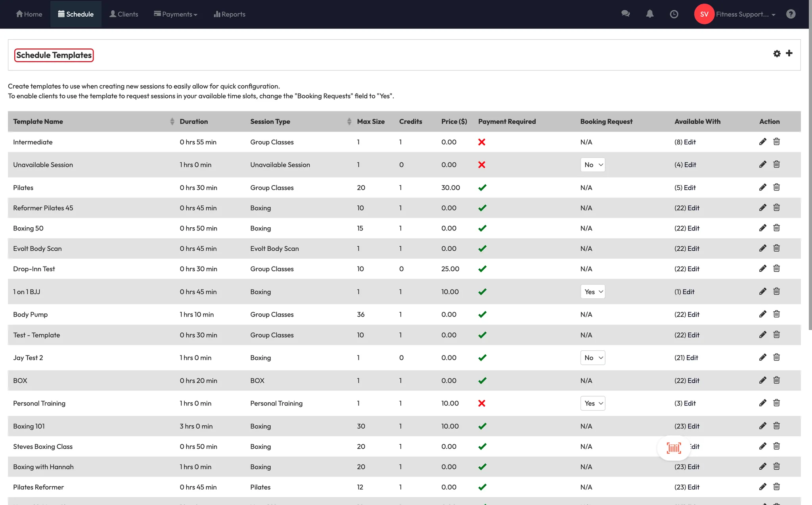Open the notifications bell icon
The image size is (812, 505).
649,14
